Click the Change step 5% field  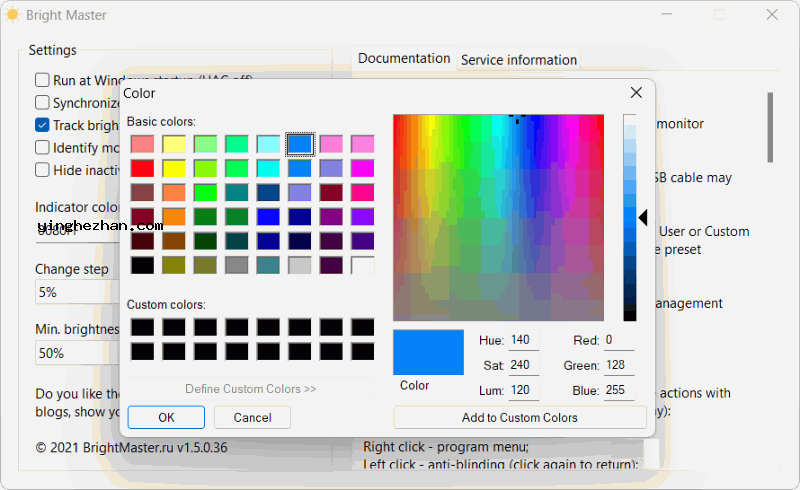(x=77, y=292)
